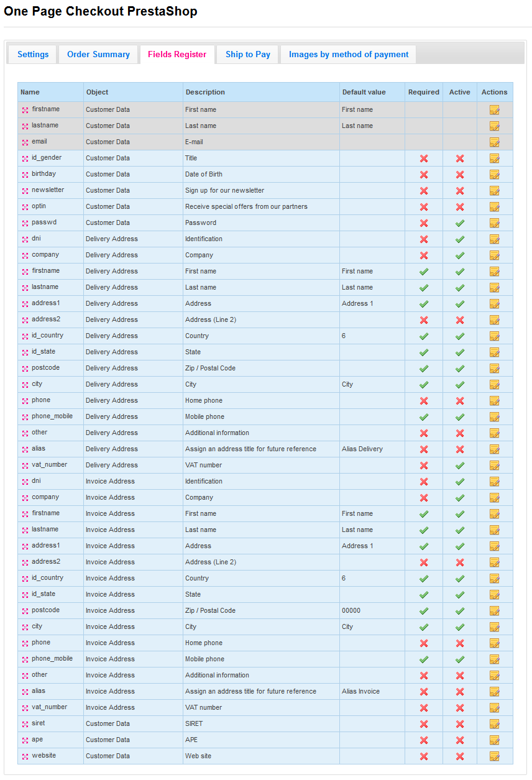Edit Invoice Address alias row
Image resolution: width=532 pixels, height=780 pixels.
coord(495,692)
